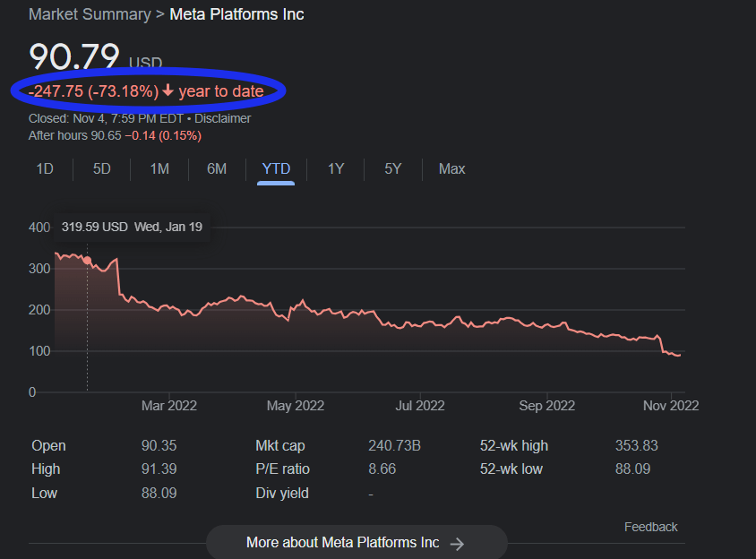Switch to the 6M chart view
This screenshot has width=756, height=559.
point(217,169)
